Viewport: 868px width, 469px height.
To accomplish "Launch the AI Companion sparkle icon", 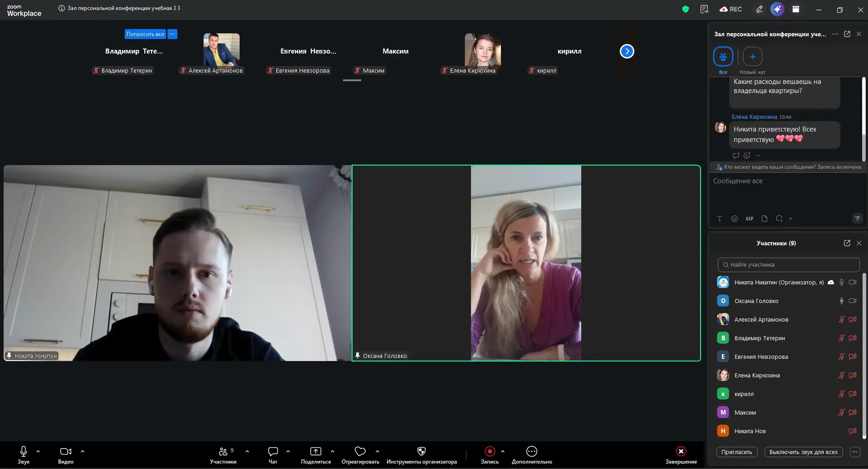I will (777, 9).
